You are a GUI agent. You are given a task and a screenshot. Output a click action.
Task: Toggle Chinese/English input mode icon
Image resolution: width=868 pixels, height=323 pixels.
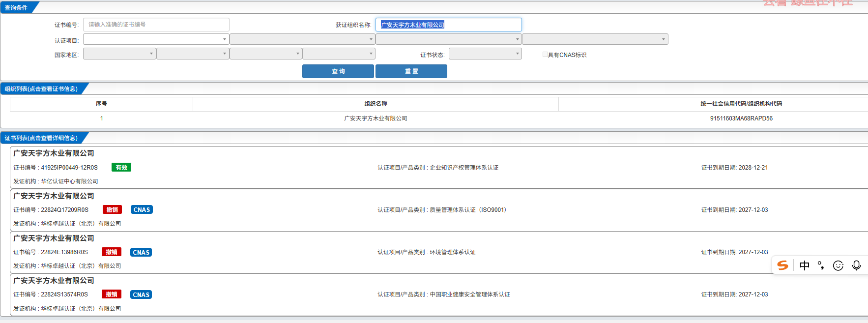tap(804, 265)
